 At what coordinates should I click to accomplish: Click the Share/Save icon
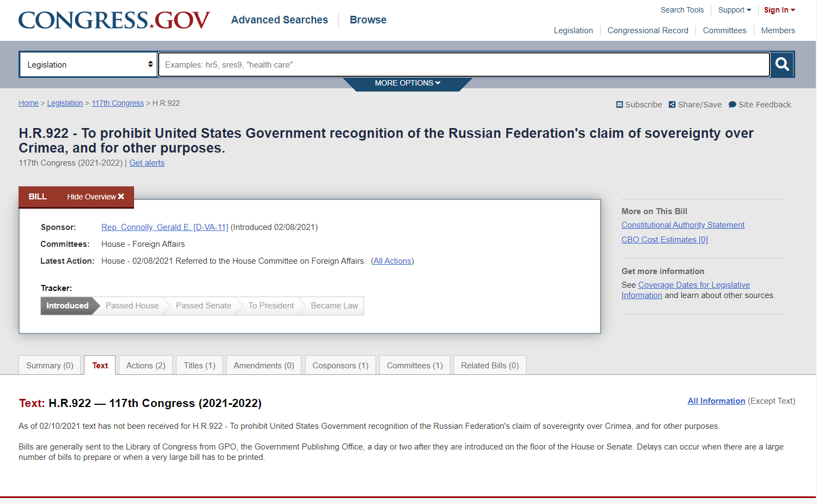pyautogui.click(x=672, y=105)
